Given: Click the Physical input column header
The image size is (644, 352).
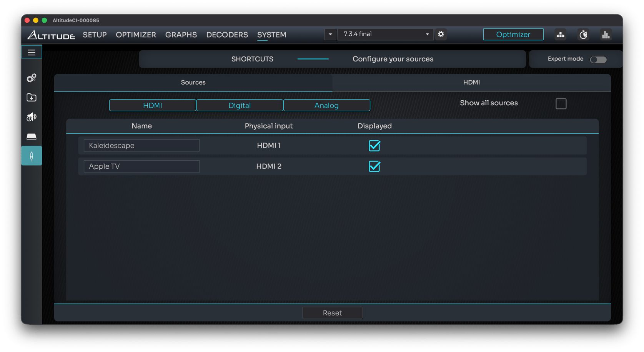Looking at the screenshot, I should 269,126.
